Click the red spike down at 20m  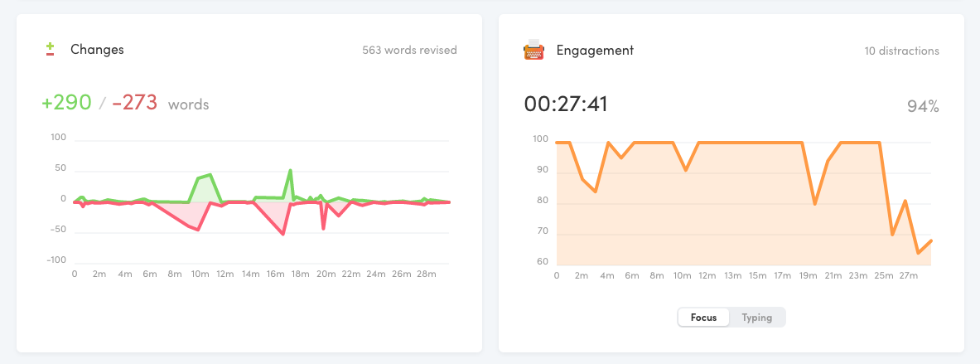coord(323,228)
